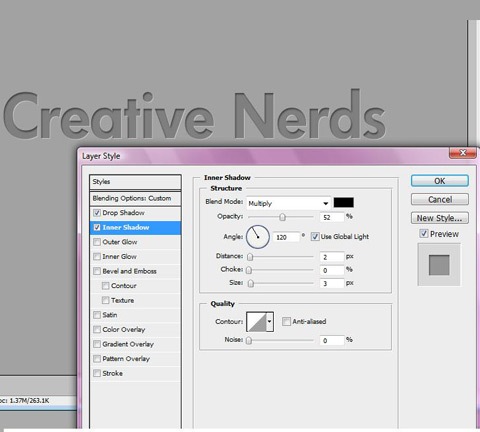The width and height of the screenshot is (480, 432).
Task: Click the New Style... button
Action: [440, 218]
